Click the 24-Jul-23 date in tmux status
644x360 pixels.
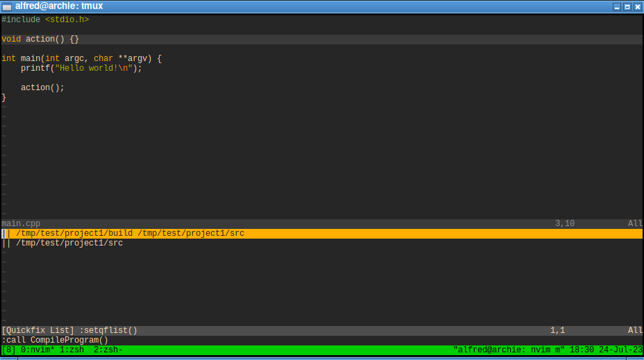[x=620, y=350]
